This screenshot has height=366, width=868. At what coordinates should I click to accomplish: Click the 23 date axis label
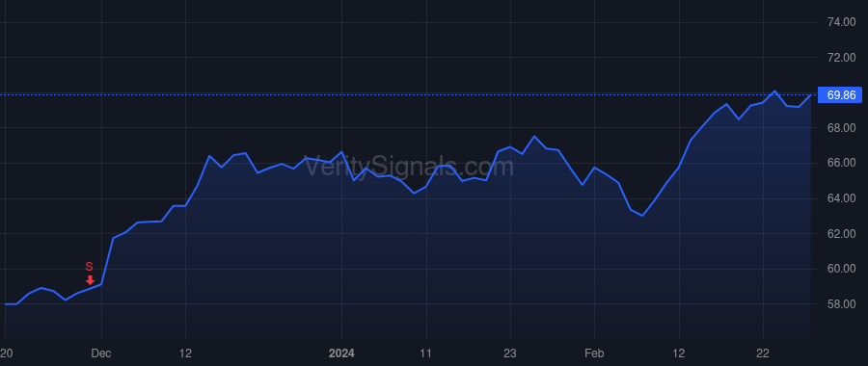[510, 353]
